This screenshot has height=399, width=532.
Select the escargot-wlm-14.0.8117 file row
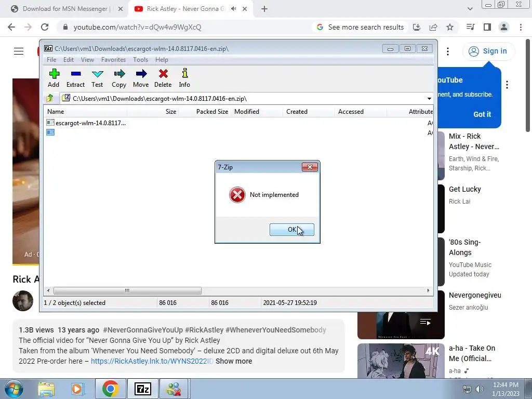click(x=86, y=123)
